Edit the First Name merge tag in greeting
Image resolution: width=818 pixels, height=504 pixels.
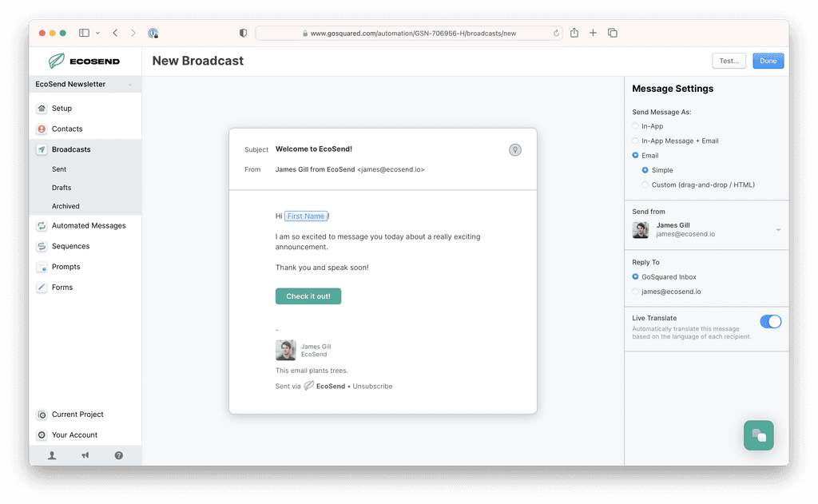[x=306, y=216]
